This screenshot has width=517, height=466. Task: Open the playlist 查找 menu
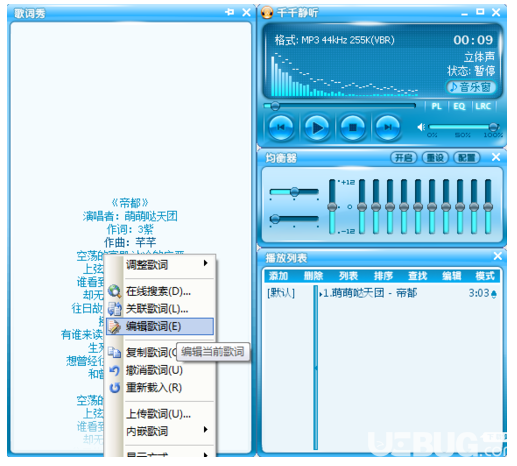pos(417,276)
